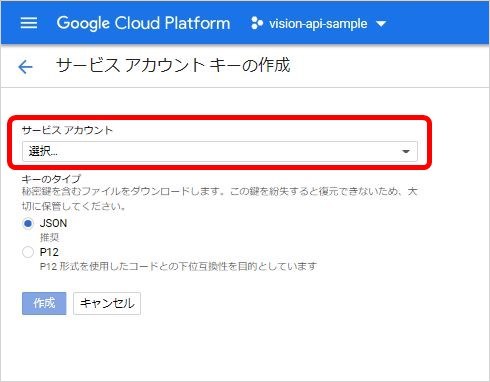Click the 作成 create button
Viewport: 490px width, 382px height.
[44, 303]
